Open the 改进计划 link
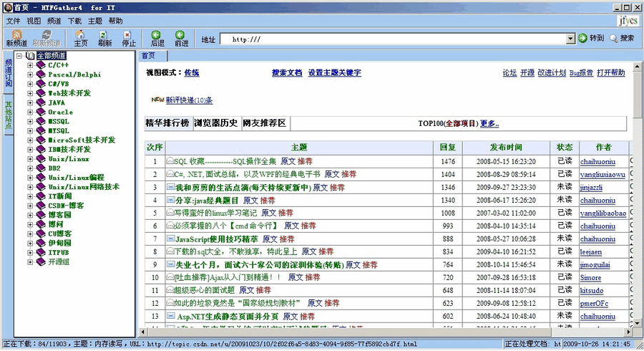The image size is (644, 351). pos(552,73)
